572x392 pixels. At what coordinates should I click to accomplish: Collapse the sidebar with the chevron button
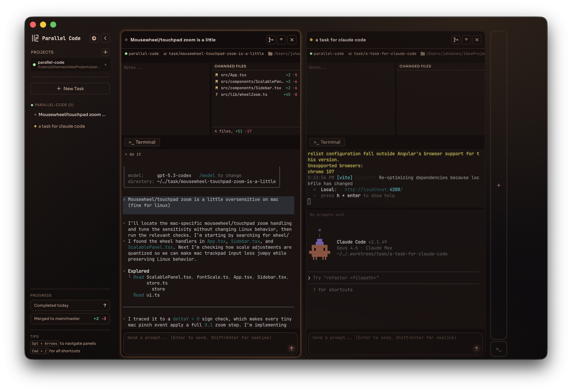pyautogui.click(x=105, y=38)
